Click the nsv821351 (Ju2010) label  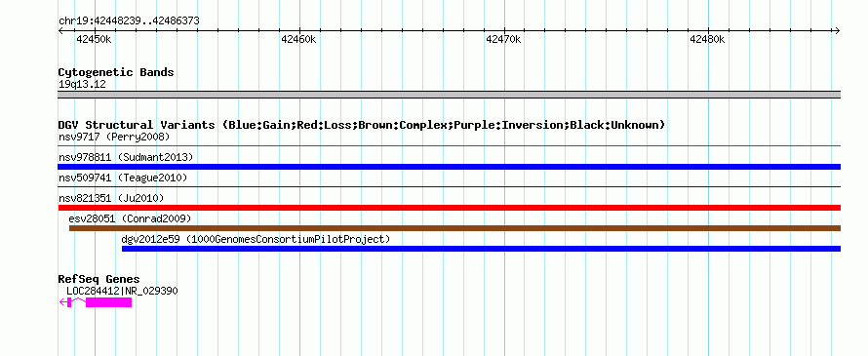coord(111,198)
